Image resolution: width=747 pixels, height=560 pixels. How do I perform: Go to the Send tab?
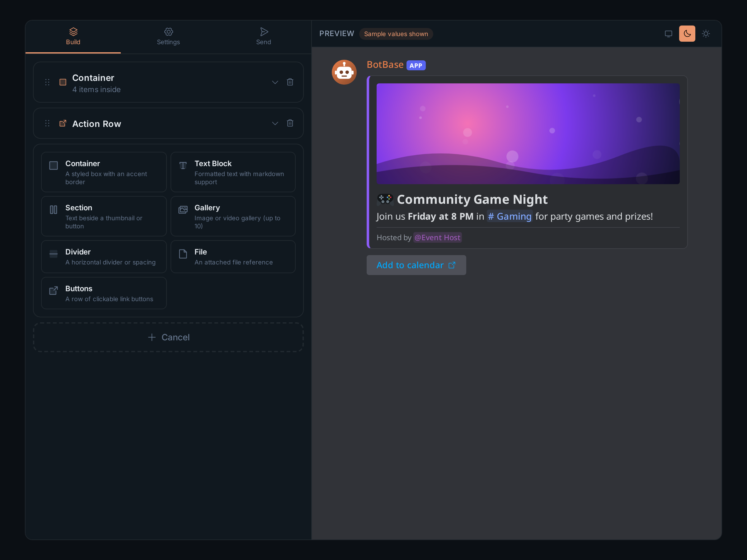click(263, 37)
